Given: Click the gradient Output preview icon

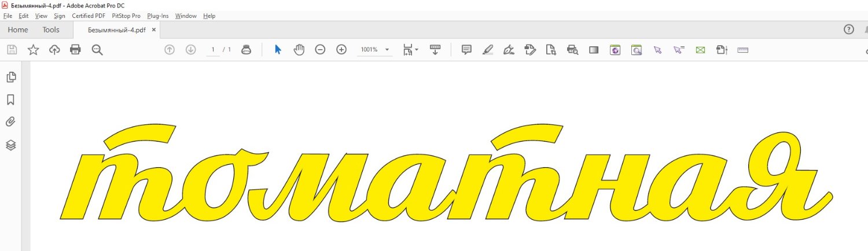Looking at the screenshot, I should 593,50.
